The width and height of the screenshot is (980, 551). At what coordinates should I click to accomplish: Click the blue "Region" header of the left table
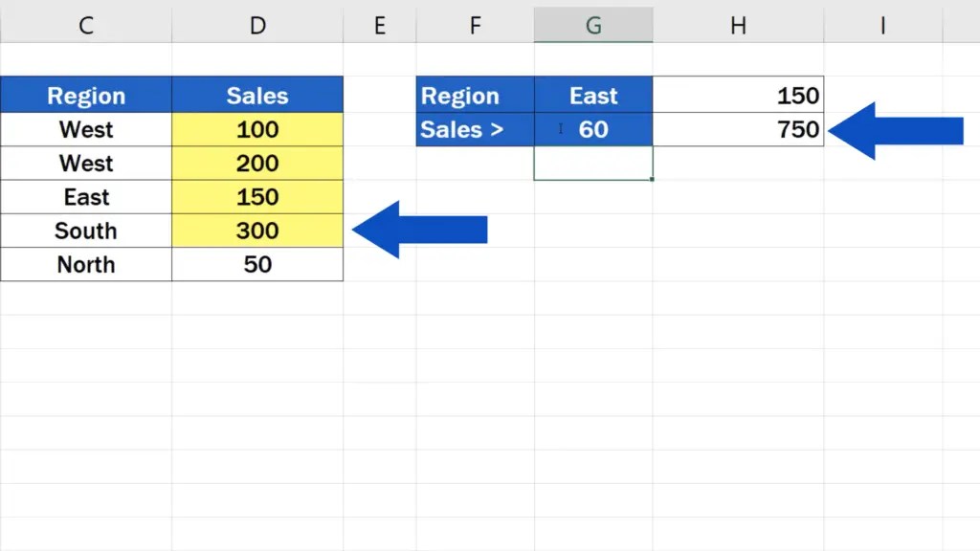coord(86,96)
